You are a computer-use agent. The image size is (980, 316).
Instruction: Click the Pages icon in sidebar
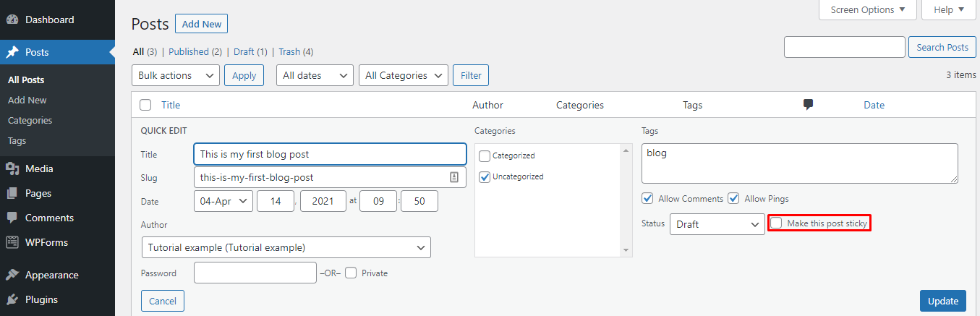pyautogui.click(x=12, y=193)
